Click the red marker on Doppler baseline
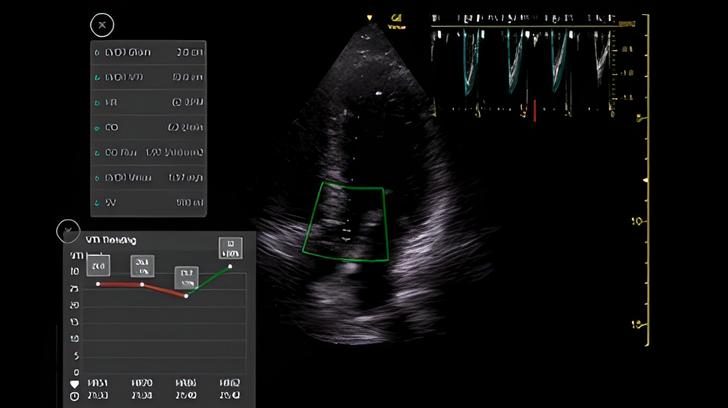This screenshot has width=728, height=408. [x=534, y=109]
